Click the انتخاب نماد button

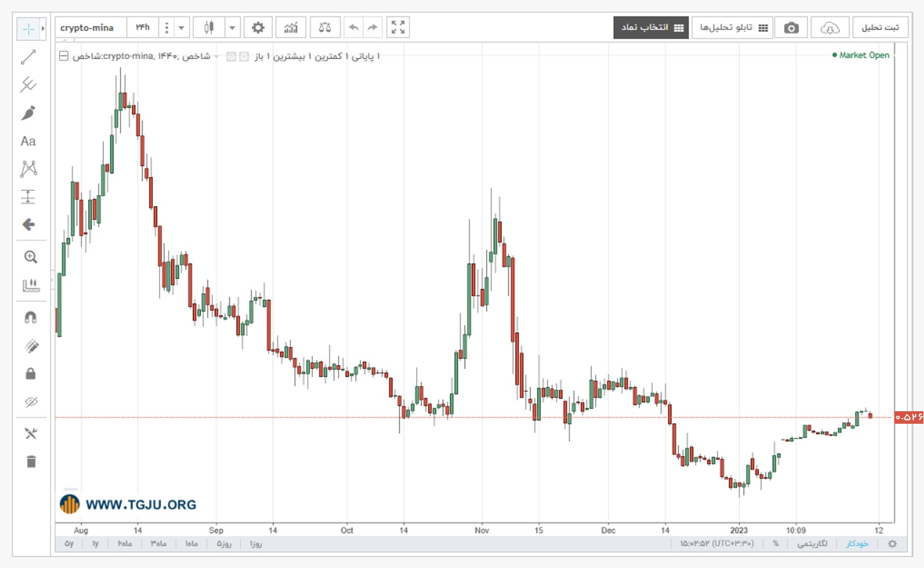[651, 28]
